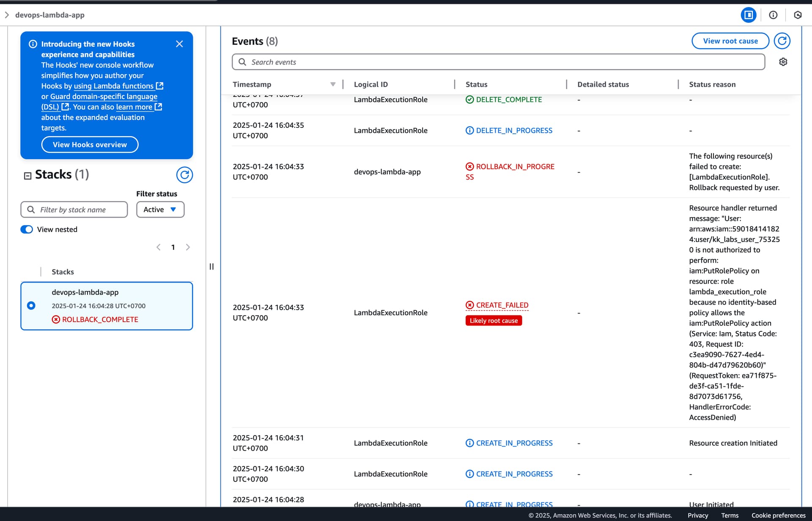Click View root cause button
The width and height of the screenshot is (812, 521).
(730, 41)
